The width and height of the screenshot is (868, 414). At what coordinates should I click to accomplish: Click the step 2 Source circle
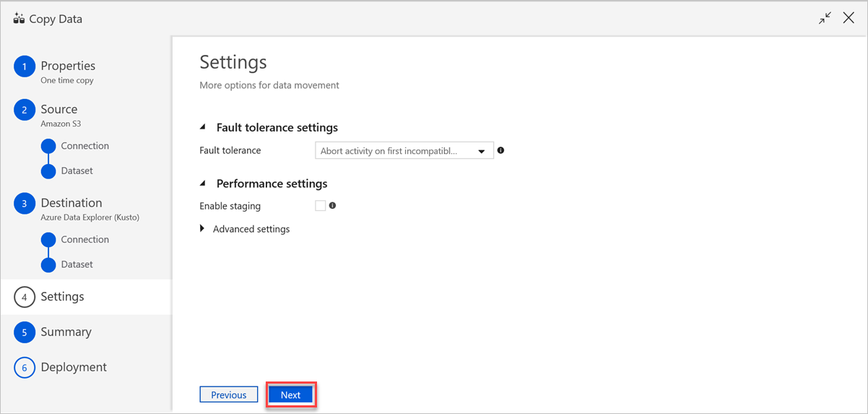[x=24, y=110]
